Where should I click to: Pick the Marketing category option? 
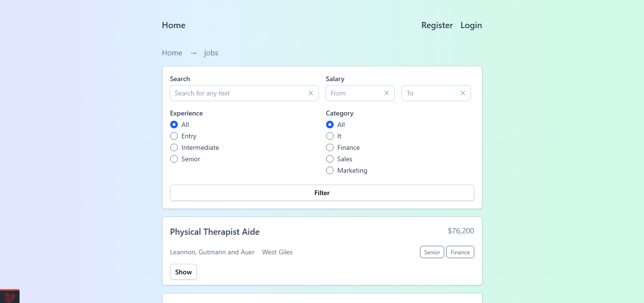coord(330,170)
